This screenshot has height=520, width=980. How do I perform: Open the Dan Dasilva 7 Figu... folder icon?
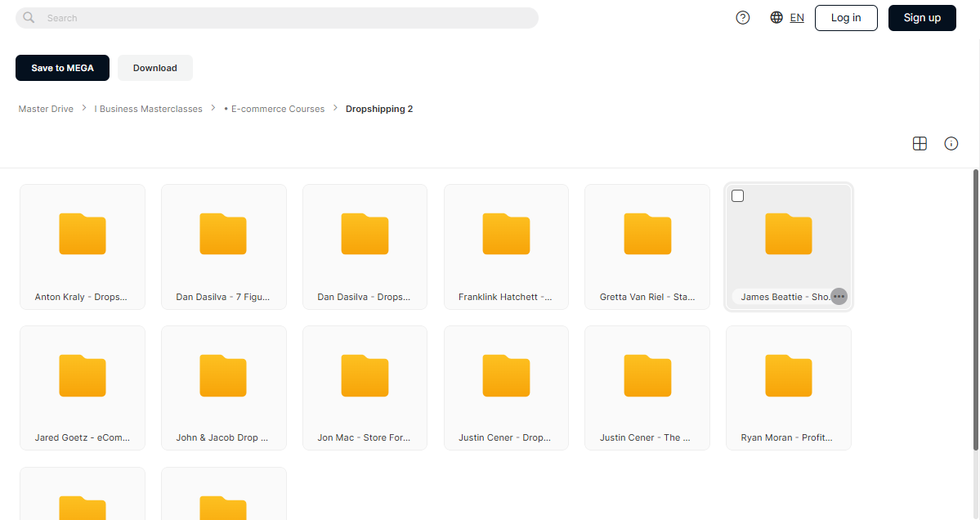(223, 234)
